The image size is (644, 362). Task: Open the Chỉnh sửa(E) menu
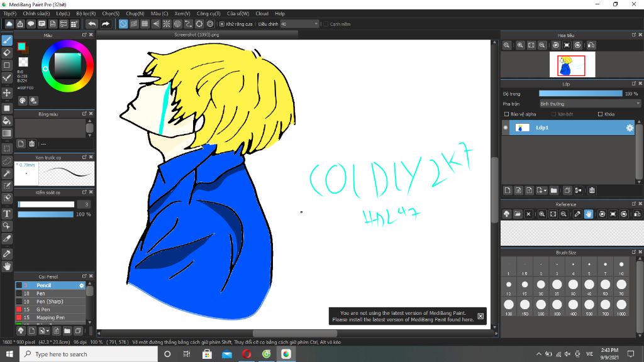point(36,14)
